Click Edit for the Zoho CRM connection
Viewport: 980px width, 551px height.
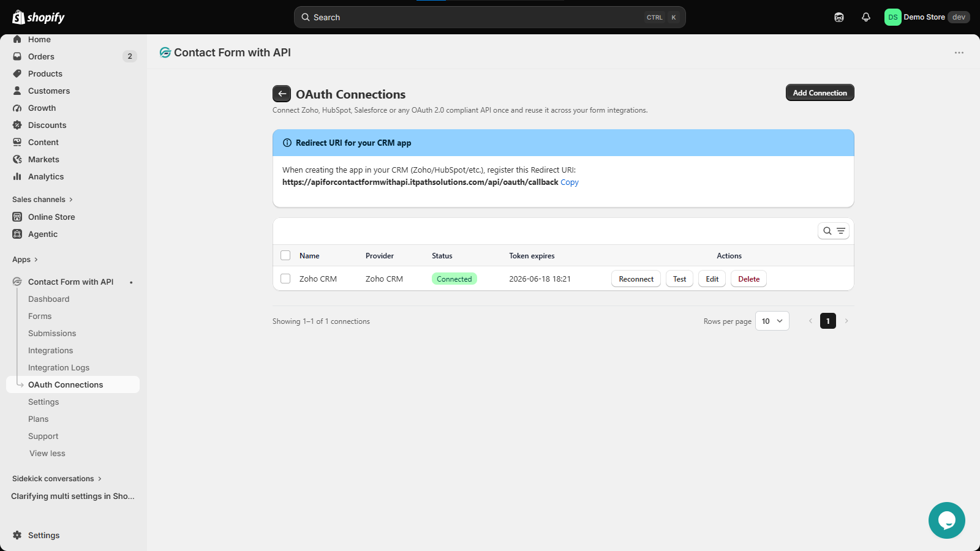pos(712,279)
